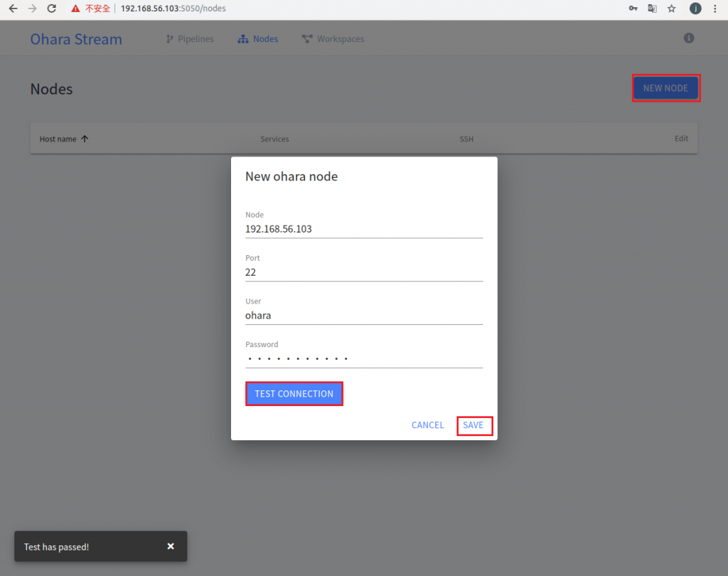Screen dimensions: 728x576
Task: Bookmark this page with star icon
Action: [671, 9]
